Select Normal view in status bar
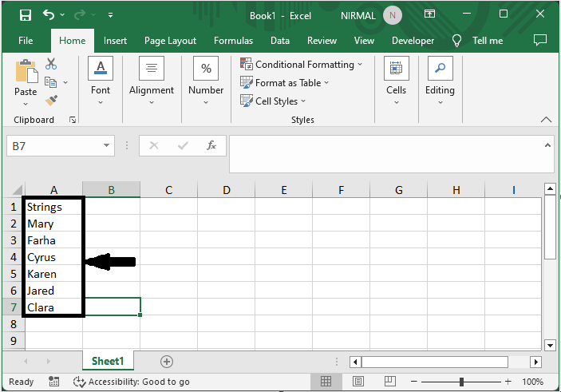Screen dimensions: 561x392 326,382
